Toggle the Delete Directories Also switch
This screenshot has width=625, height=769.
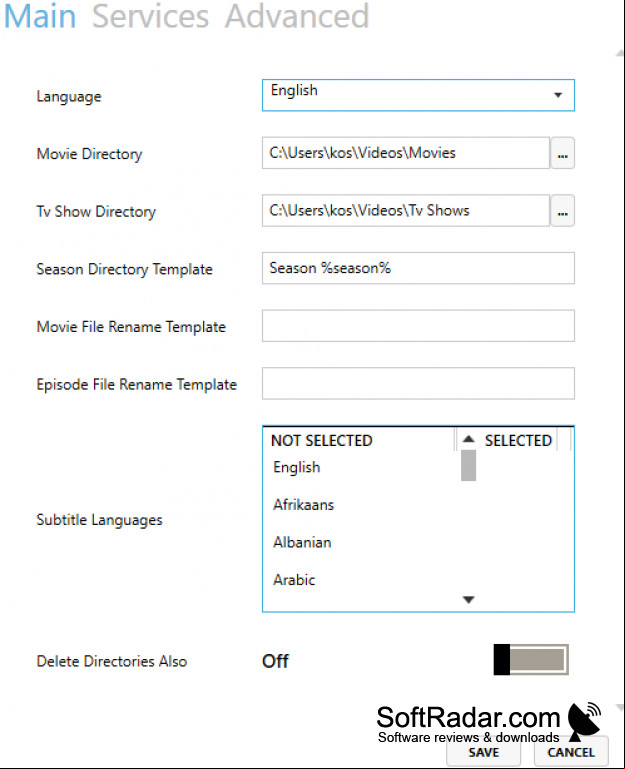point(531,660)
